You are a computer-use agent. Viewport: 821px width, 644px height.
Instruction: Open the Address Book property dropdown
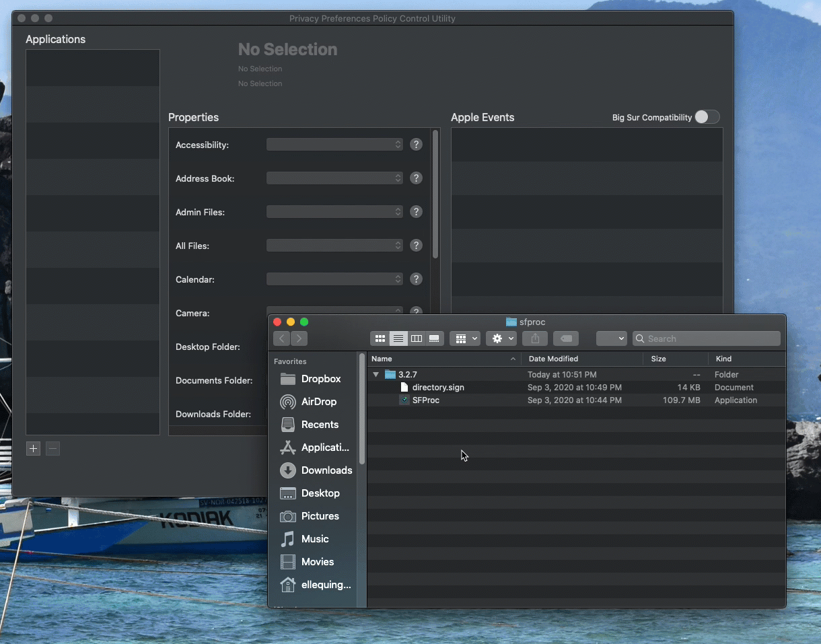click(x=334, y=178)
